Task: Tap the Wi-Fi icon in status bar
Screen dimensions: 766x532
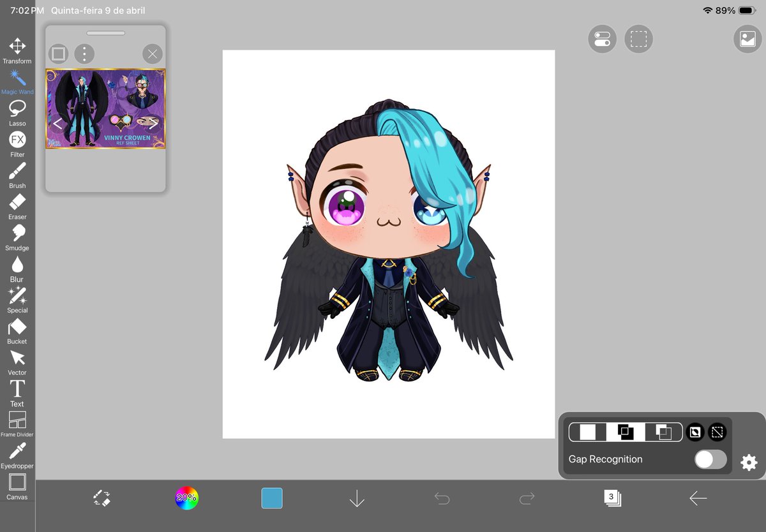Action: [x=707, y=11]
